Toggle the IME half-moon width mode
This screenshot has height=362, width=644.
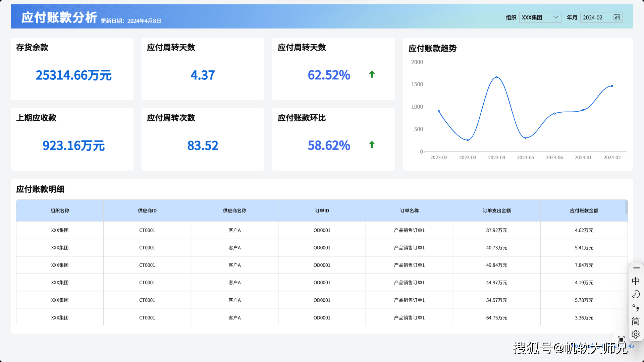[636, 294]
